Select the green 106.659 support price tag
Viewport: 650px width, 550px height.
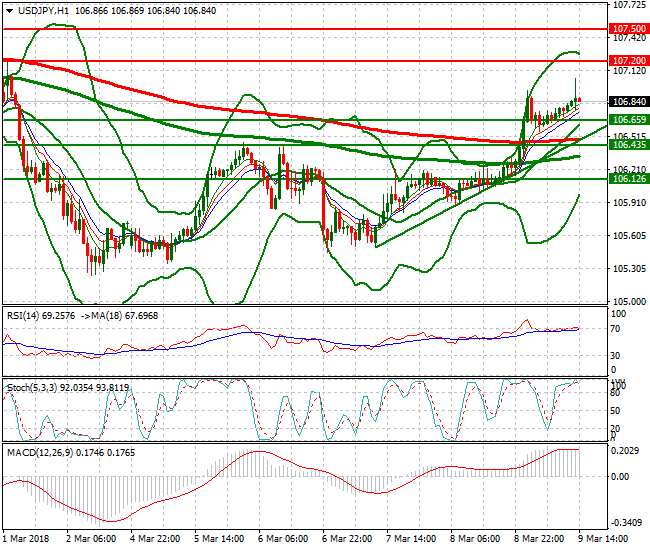click(x=627, y=120)
